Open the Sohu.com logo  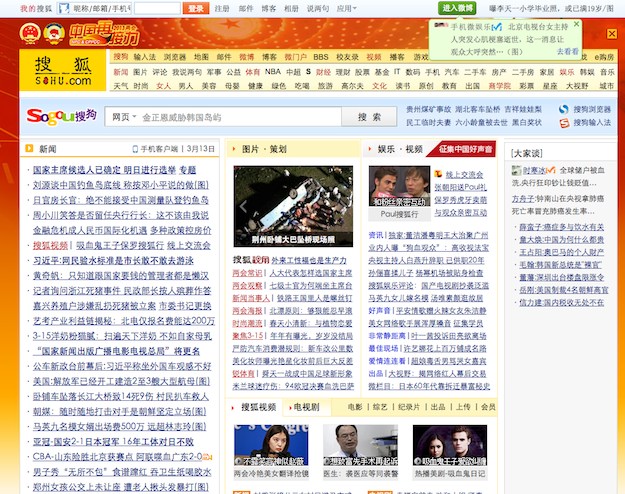click(x=63, y=71)
